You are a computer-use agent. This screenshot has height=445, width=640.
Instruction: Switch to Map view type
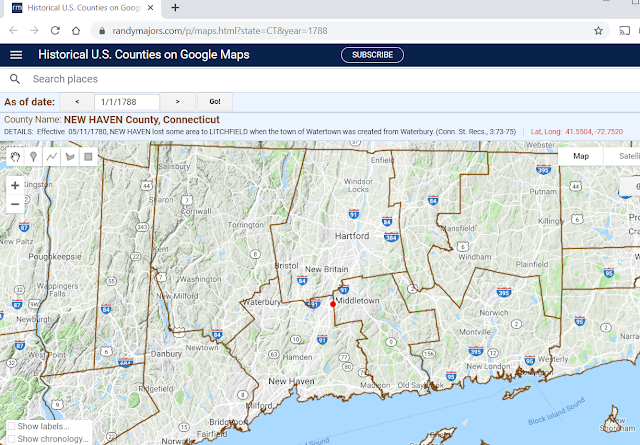(581, 156)
